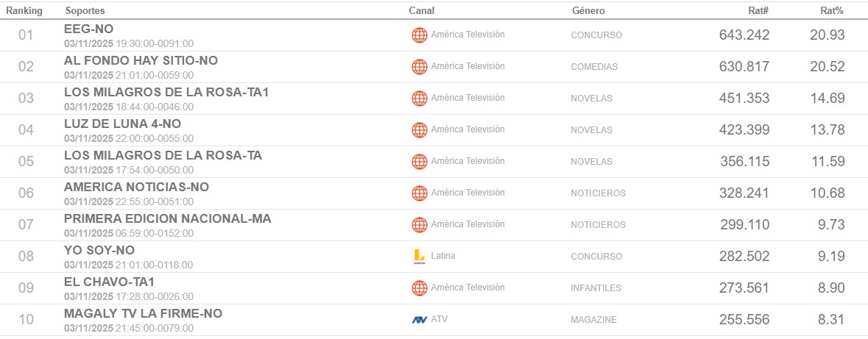Image resolution: width=868 pixels, height=339 pixels.
Task: Click channel logo next to LUZ DE LUNA 4-NO
Action: click(x=419, y=130)
